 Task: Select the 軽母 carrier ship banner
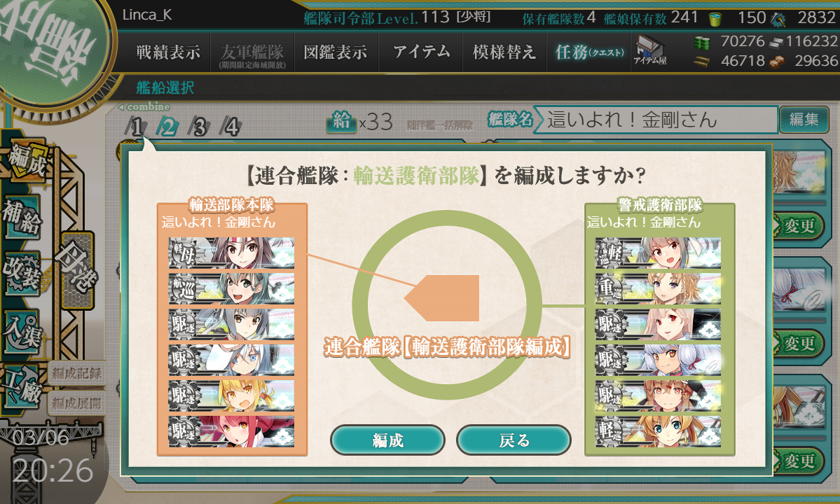[231, 253]
